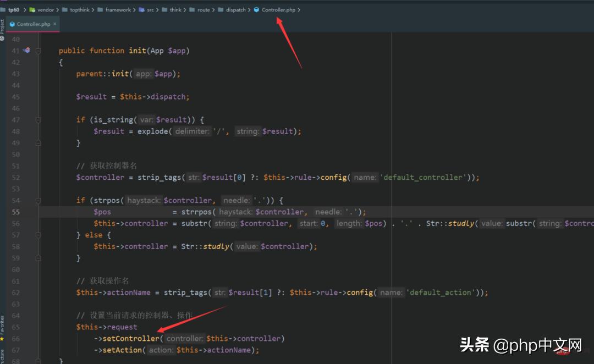Click Str::studly on line 58

(x=205, y=246)
